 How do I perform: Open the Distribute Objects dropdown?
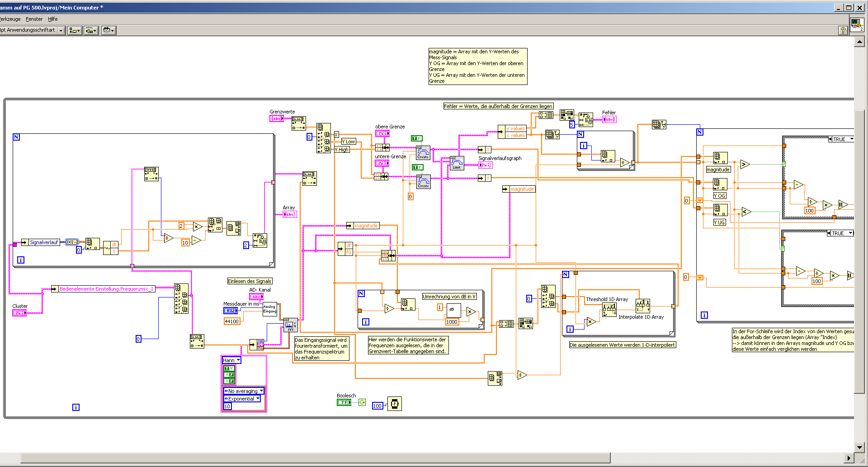pos(91,30)
